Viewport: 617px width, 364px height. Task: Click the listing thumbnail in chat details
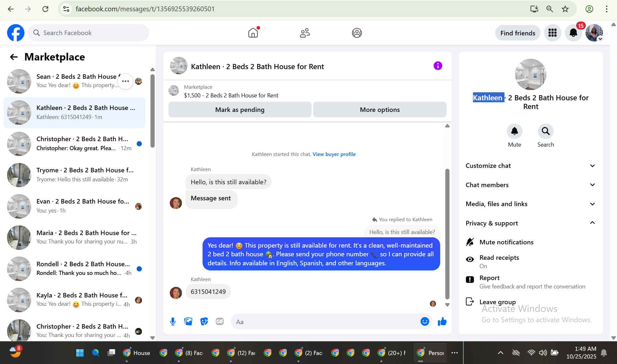coord(531,74)
